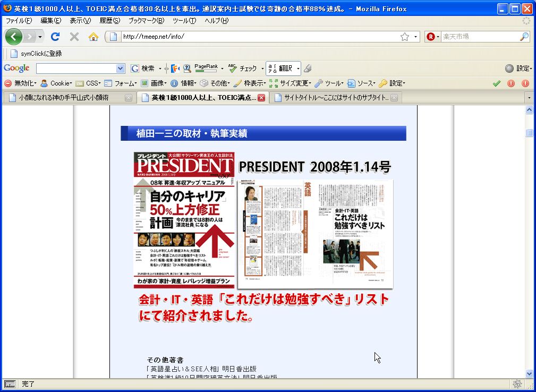
Task: Open the Cookie developer menu
Action: [x=56, y=83]
